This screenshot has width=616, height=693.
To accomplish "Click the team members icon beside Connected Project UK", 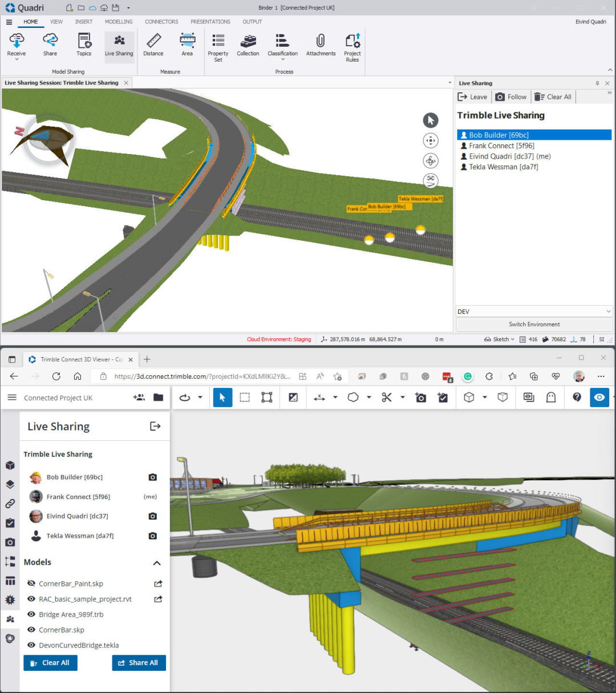I will 139,398.
